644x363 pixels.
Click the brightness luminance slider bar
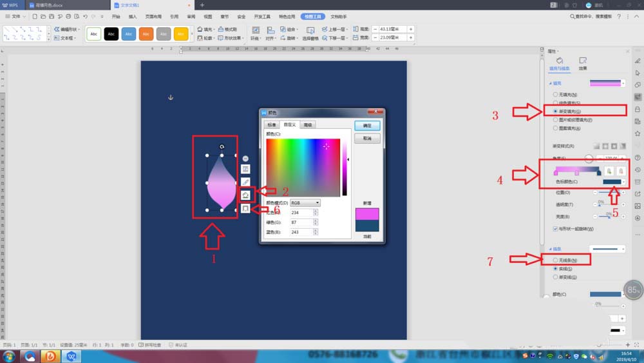tap(345, 168)
